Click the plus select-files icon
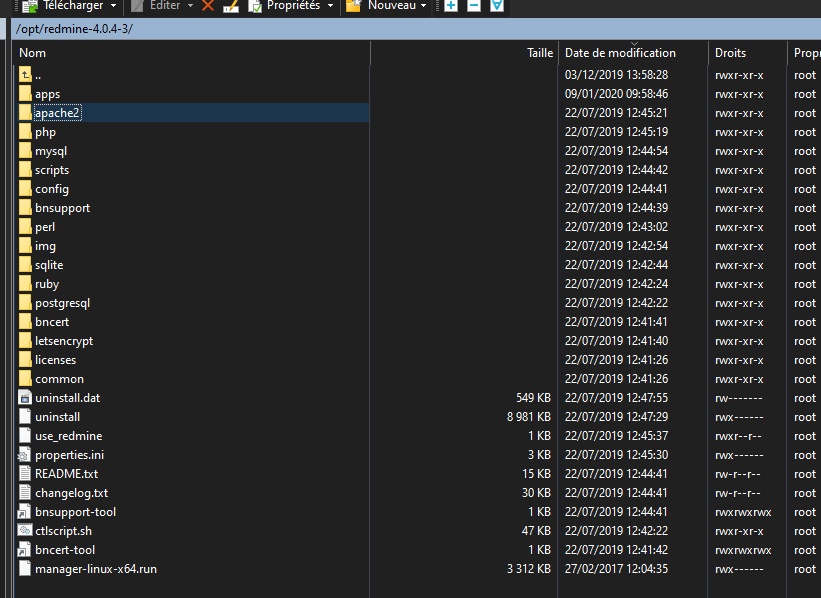 (450, 6)
